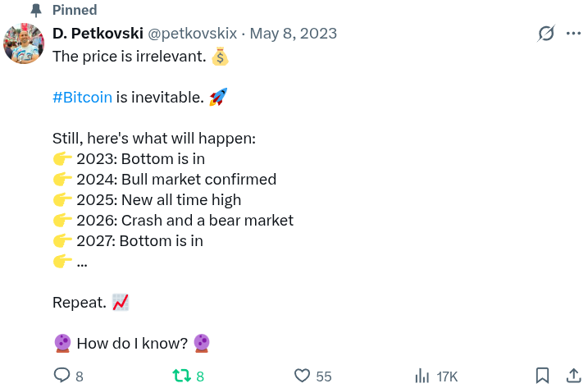The width and height of the screenshot is (588, 388).
Task: Open the Grok explain post icon
Action: click(x=545, y=34)
